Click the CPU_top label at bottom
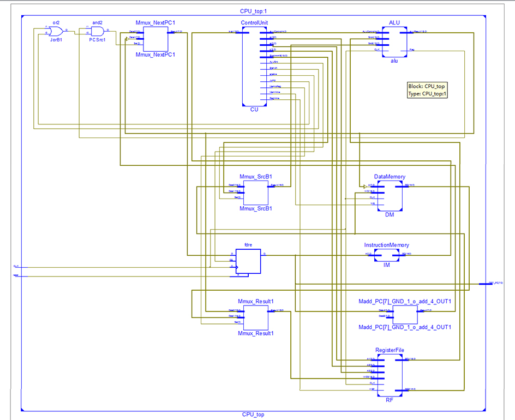The image size is (515, 420). (x=253, y=415)
